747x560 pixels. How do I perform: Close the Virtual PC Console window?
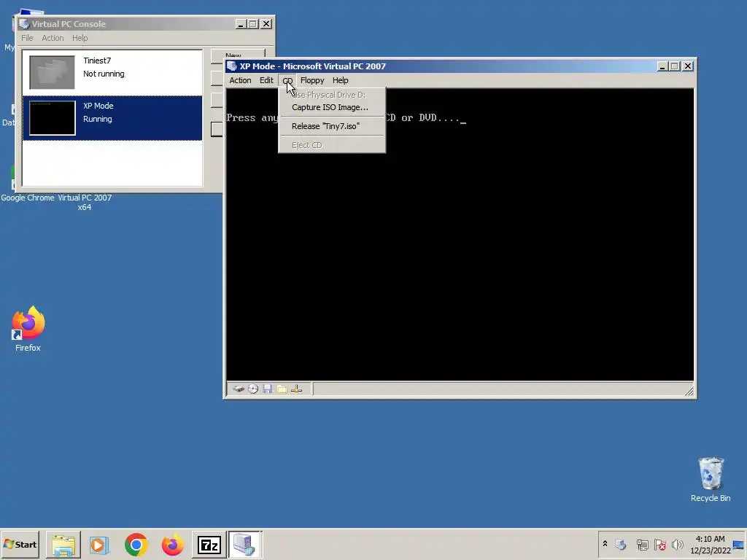click(x=266, y=24)
